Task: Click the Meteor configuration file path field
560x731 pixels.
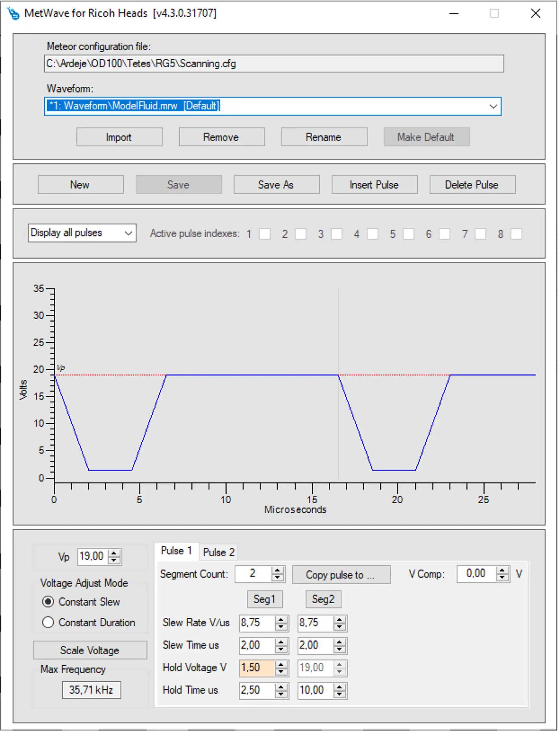Action: 274,64
